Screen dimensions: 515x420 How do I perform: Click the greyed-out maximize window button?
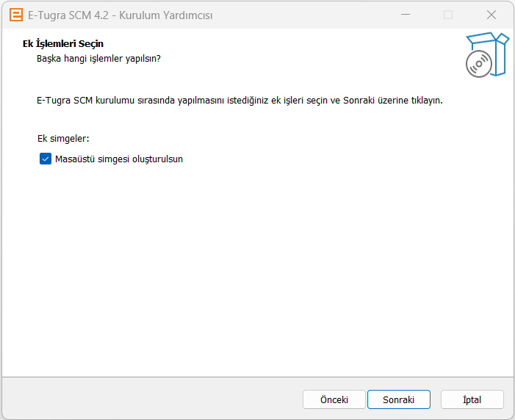click(447, 15)
